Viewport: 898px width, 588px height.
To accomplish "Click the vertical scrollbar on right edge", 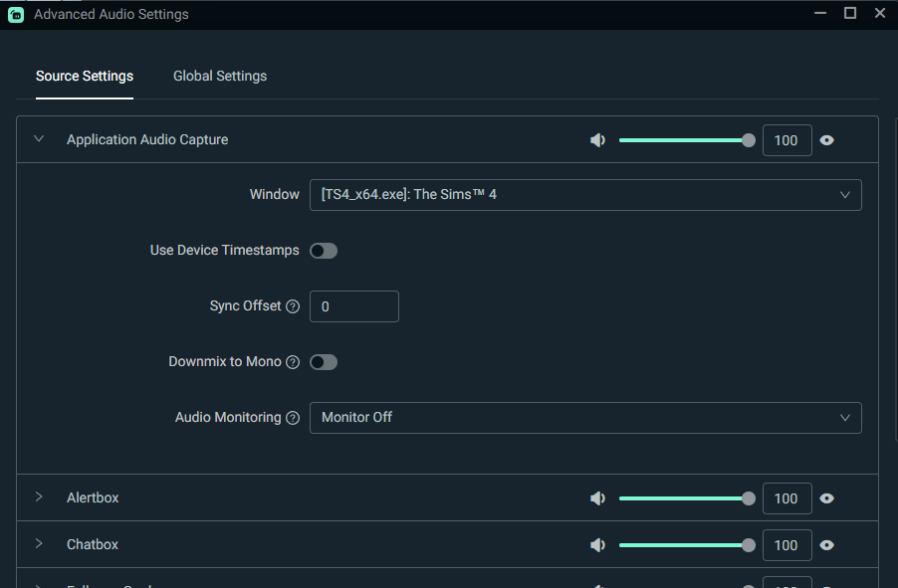I will pos(896,280).
